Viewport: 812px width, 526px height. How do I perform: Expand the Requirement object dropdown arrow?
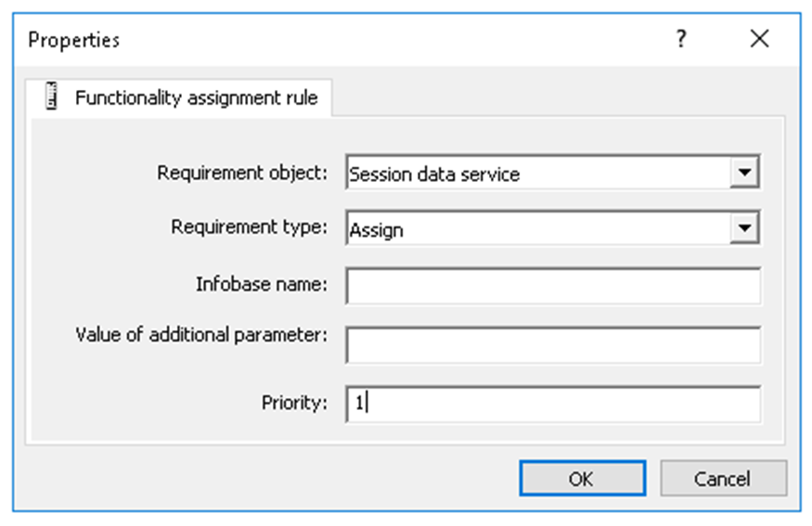click(743, 173)
